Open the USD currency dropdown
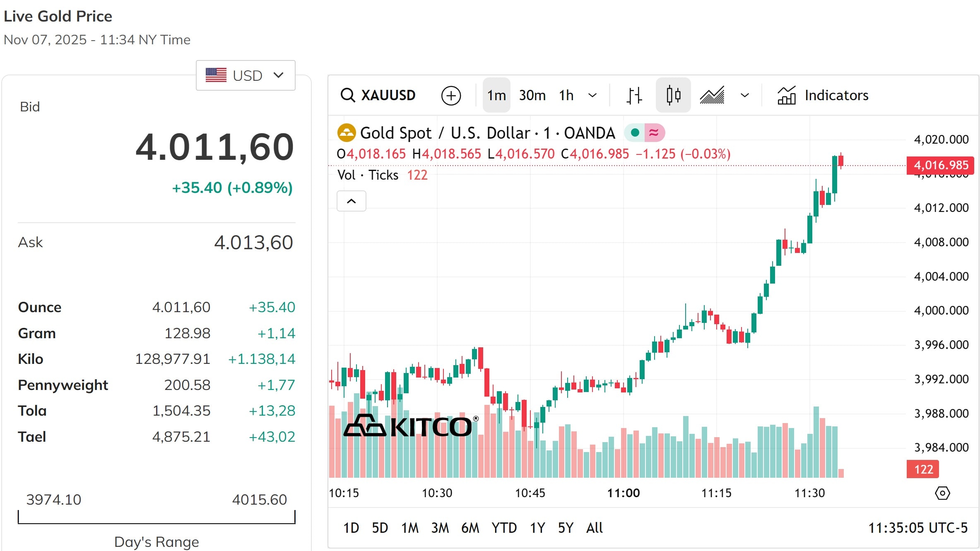 [245, 75]
